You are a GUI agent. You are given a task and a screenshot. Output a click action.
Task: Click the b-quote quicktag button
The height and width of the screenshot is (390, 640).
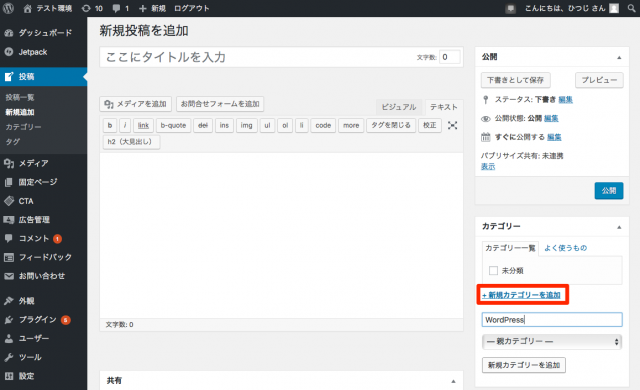pyautogui.click(x=173, y=125)
